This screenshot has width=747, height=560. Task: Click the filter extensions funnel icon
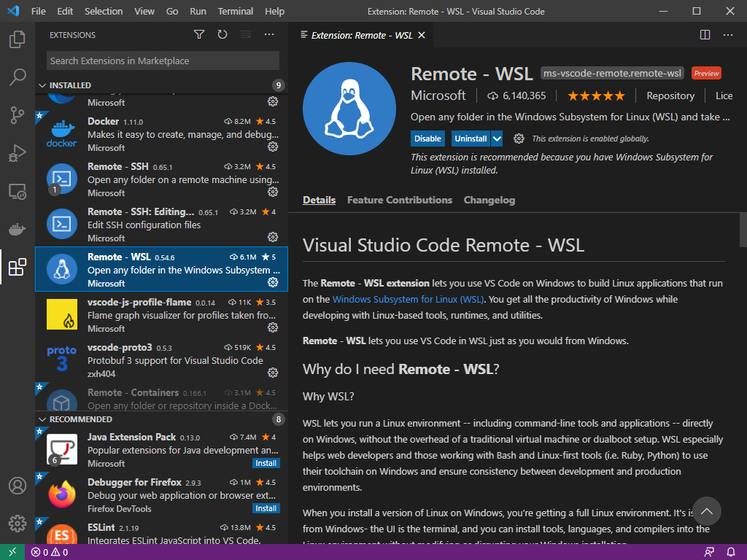point(199,34)
